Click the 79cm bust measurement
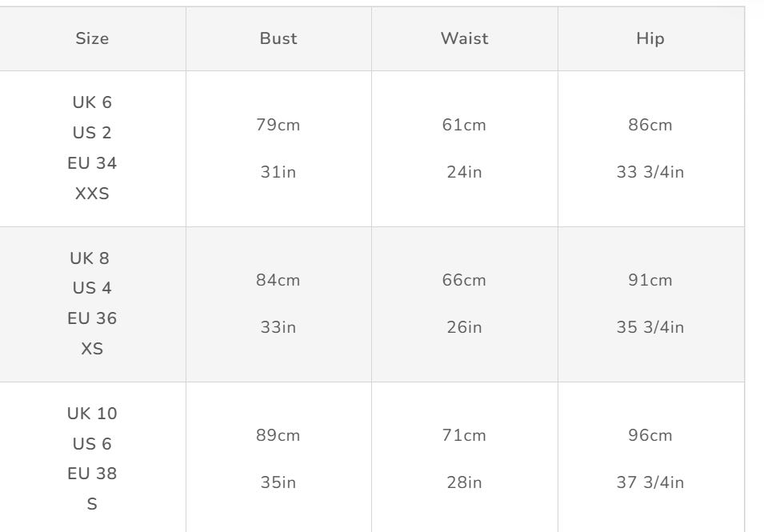The width and height of the screenshot is (764, 532). (278, 125)
